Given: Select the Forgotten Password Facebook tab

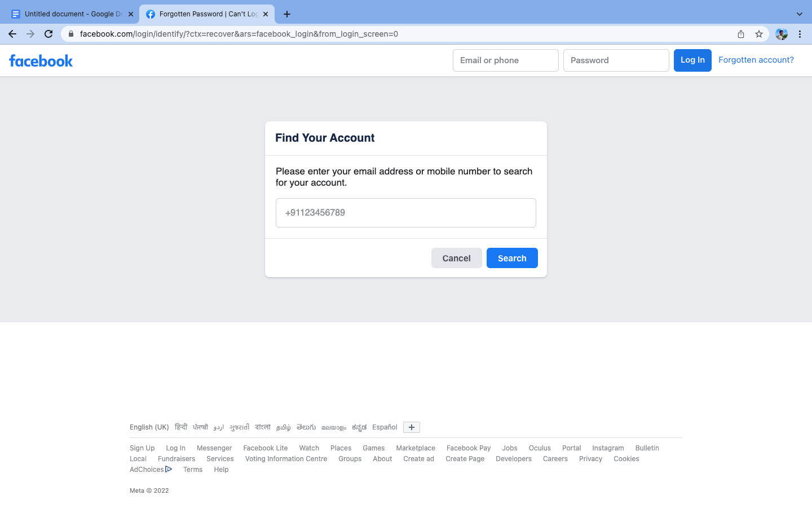Looking at the screenshot, I should [x=207, y=14].
